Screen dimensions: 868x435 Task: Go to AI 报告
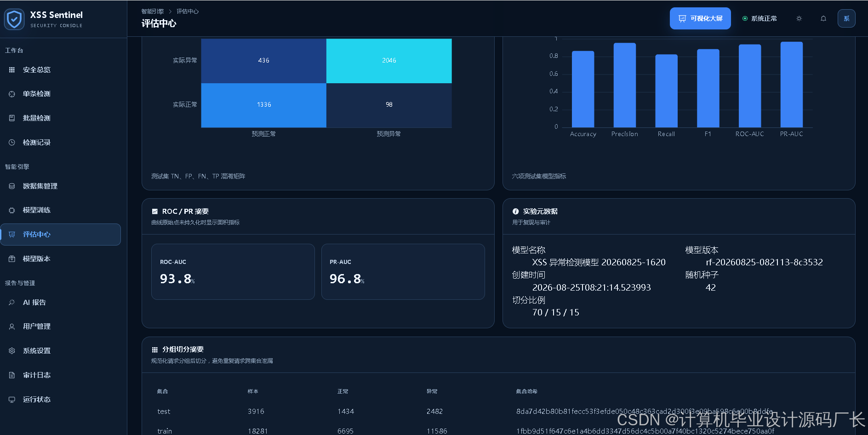[x=61, y=303]
